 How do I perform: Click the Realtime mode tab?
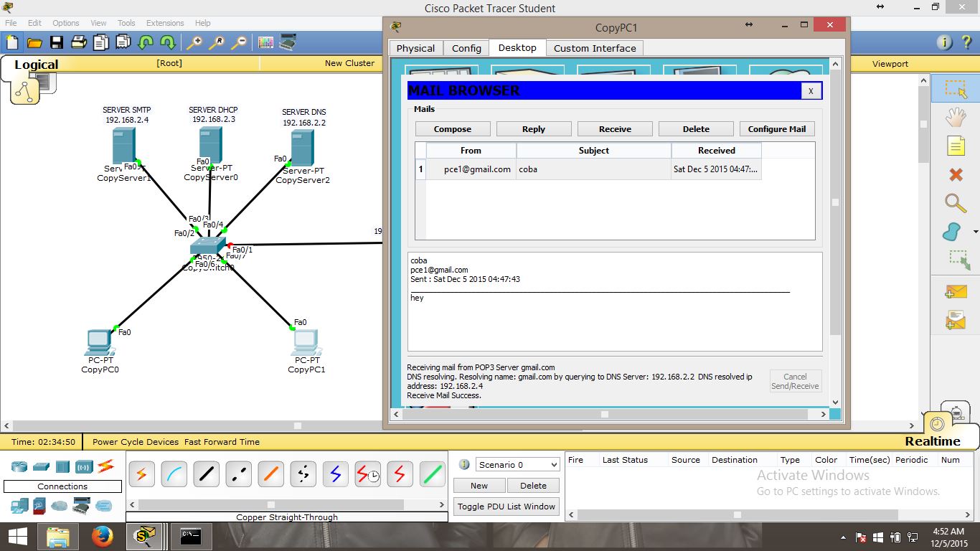pos(932,441)
